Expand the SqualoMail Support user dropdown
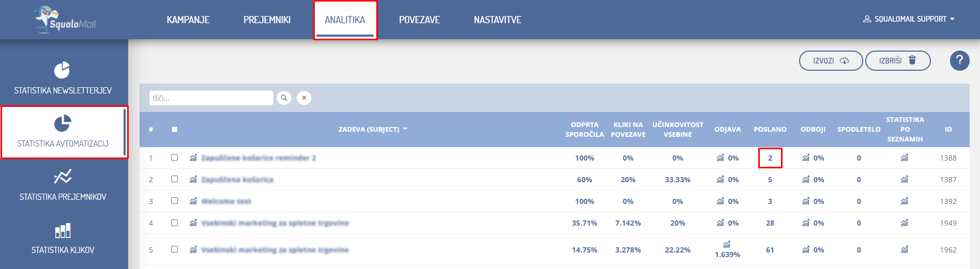The height and width of the screenshot is (269, 980). tap(909, 19)
